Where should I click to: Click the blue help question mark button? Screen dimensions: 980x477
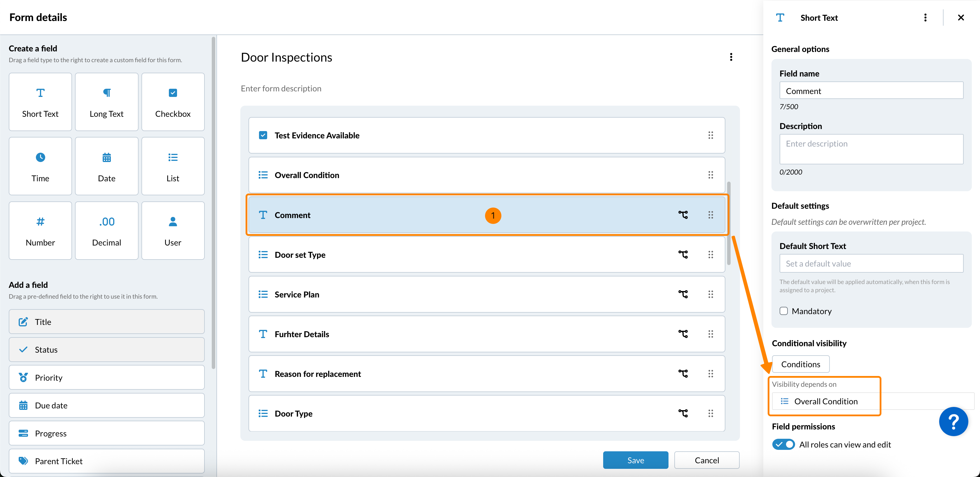click(x=953, y=422)
